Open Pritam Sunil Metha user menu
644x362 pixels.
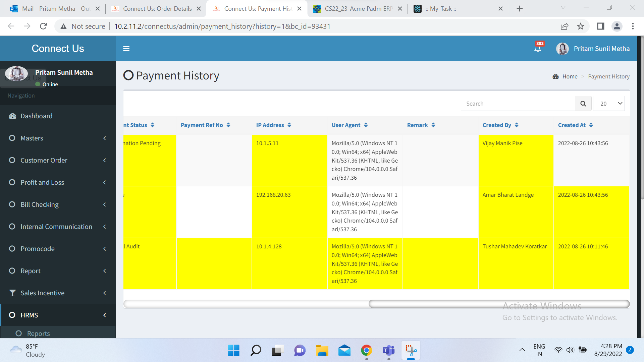(593, 49)
